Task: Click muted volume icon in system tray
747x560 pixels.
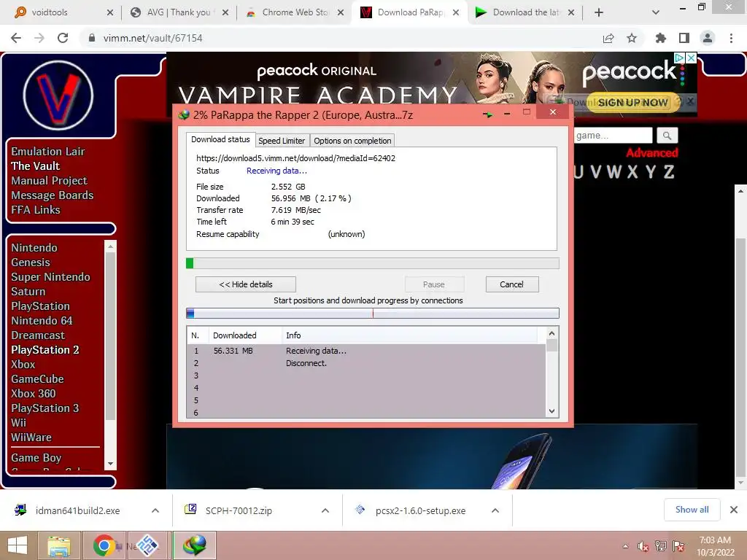Action: coord(643,546)
